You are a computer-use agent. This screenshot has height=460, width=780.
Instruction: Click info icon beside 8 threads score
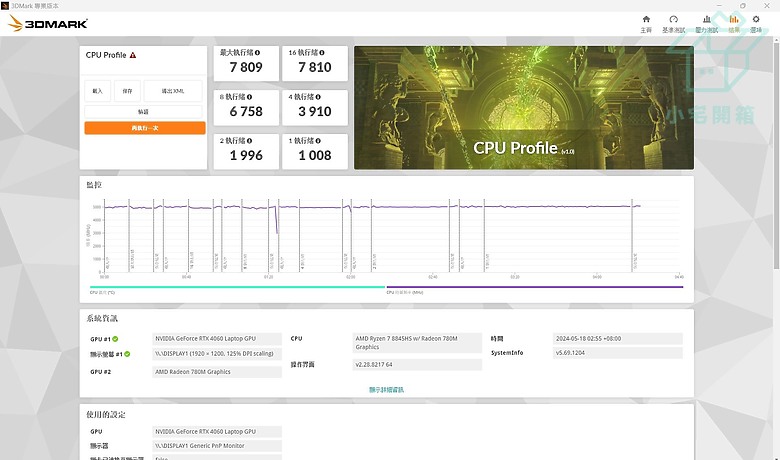pos(249,97)
